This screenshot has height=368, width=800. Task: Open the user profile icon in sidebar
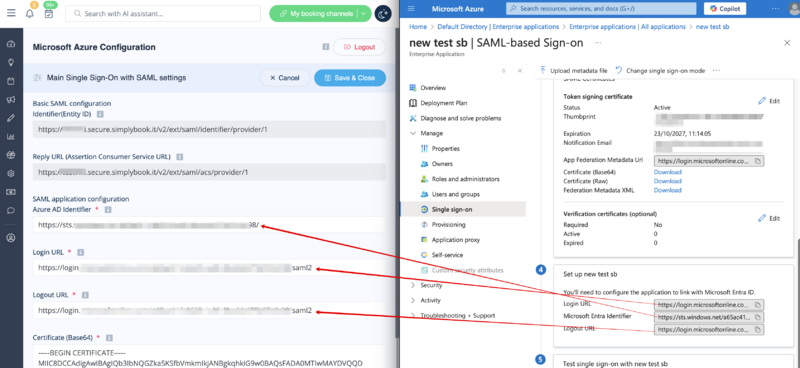coord(11,237)
